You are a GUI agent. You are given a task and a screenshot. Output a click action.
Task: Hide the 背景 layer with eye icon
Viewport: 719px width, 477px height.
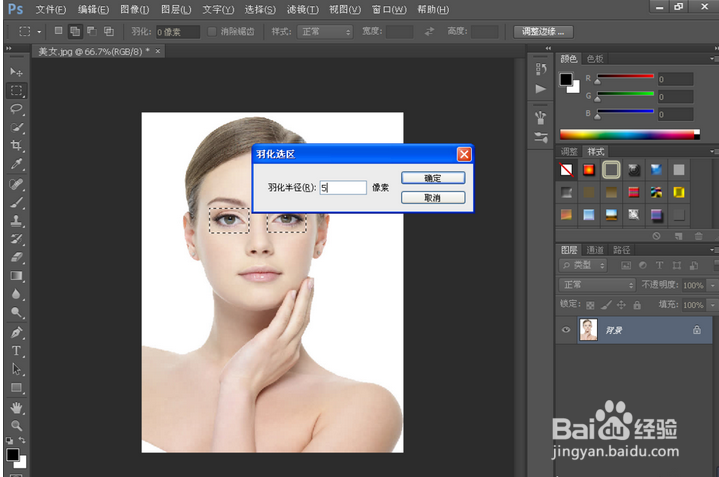(x=567, y=329)
